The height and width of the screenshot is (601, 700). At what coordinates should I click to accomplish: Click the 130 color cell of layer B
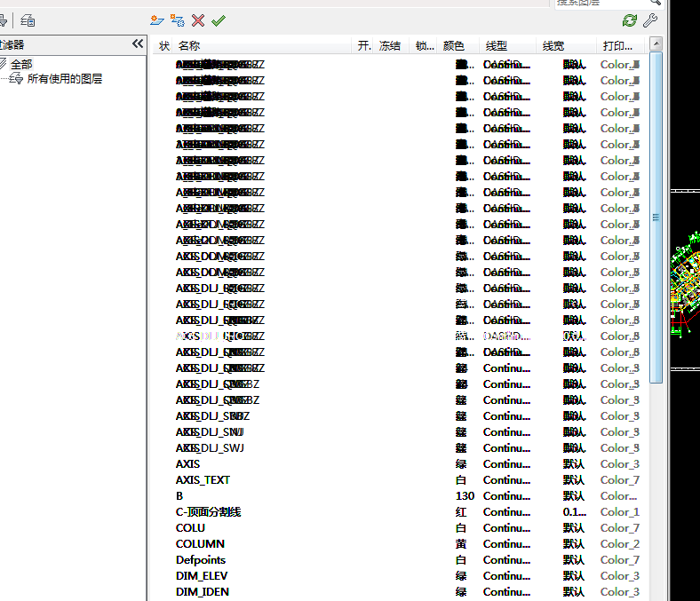465,496
